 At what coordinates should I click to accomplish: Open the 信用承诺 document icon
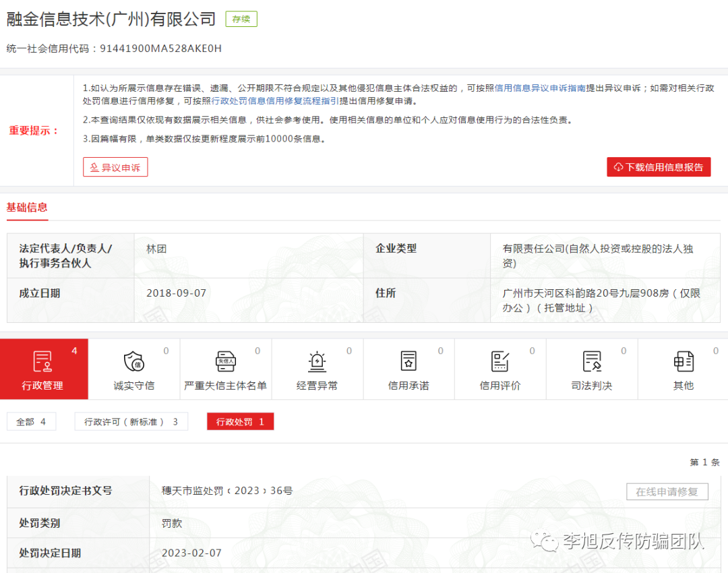pyautogui.click(x=408, y=361)
